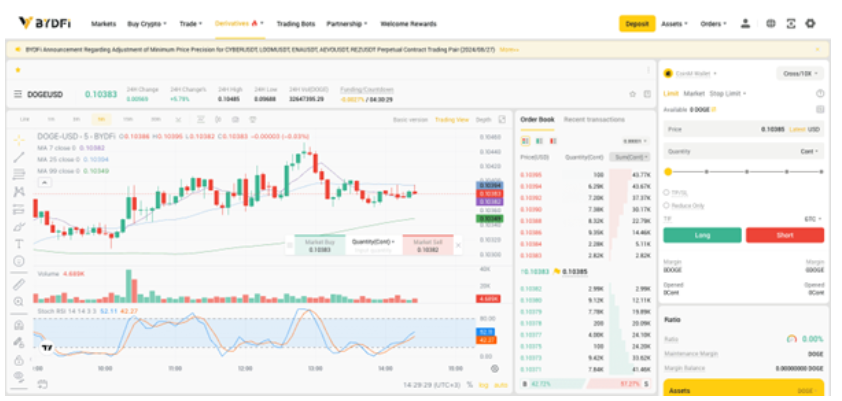The image size is (842, 401).
Task: Lock all drawing tools
Action: [19, 360]
